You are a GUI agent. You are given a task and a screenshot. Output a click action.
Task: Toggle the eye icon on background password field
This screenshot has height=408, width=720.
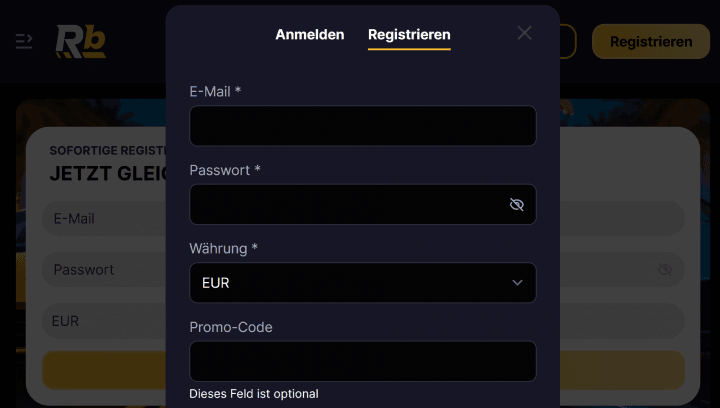(x=665, y=269)
